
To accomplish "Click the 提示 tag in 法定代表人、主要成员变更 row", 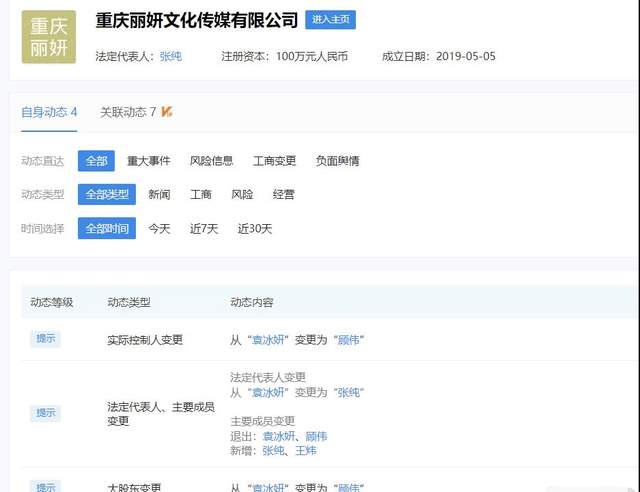I will click(x=45, y=413).
